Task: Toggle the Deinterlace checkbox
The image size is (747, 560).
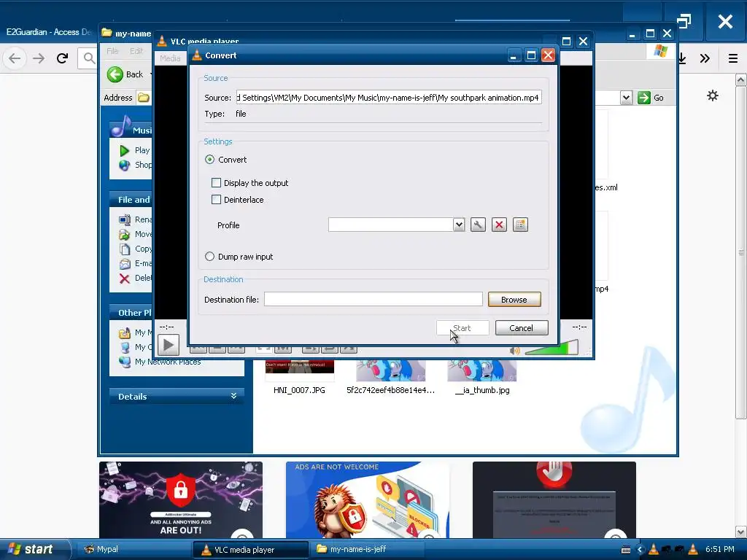Action: coord(216,200)
